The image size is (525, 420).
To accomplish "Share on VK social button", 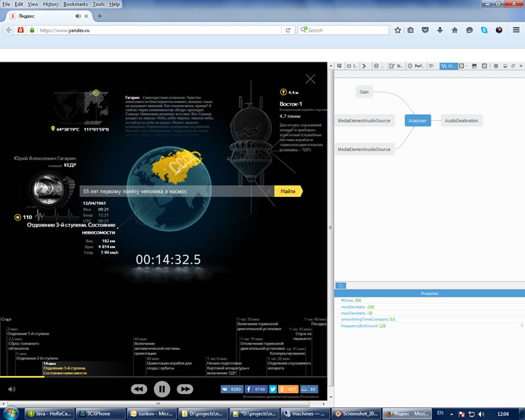I will [232, 389].
